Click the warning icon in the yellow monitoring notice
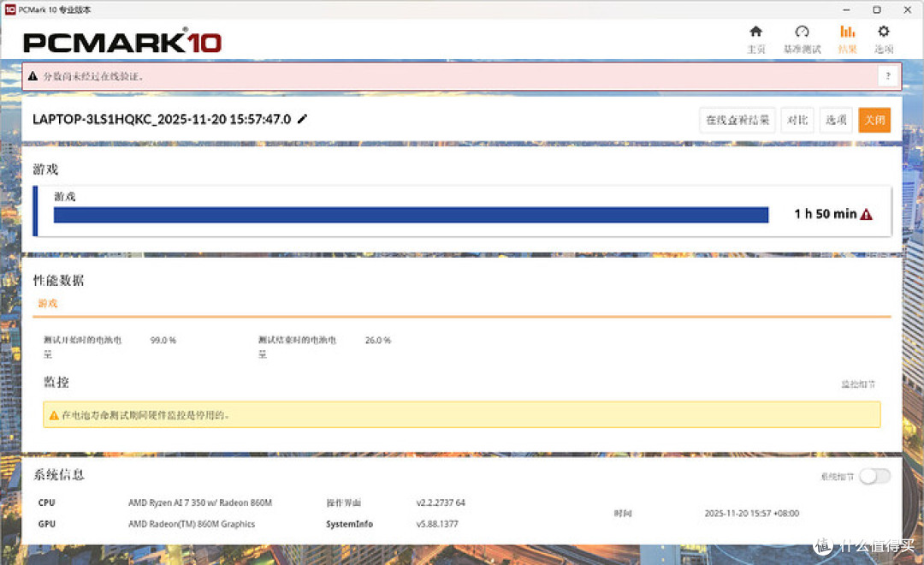924x565 pixels. coord(54,415)
